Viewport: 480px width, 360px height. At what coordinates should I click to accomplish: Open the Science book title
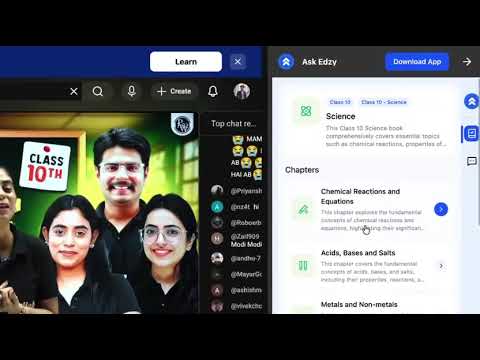coord(340,116)
